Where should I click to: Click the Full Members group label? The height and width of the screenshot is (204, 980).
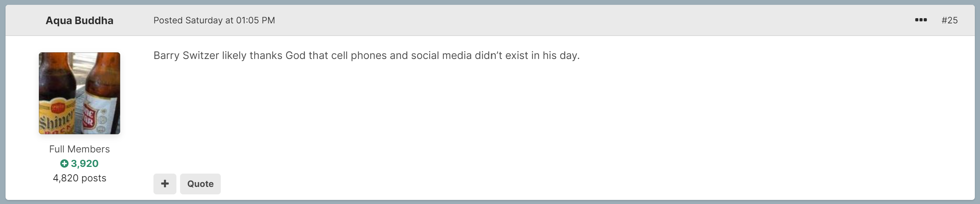(80, 149)
